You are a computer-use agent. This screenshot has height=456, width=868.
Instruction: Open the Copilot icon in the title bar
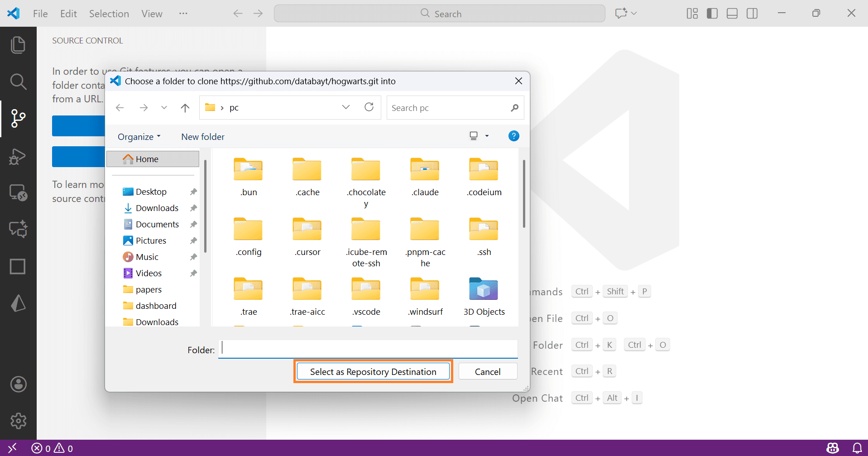pyautogui.click(x=621, y=13)
